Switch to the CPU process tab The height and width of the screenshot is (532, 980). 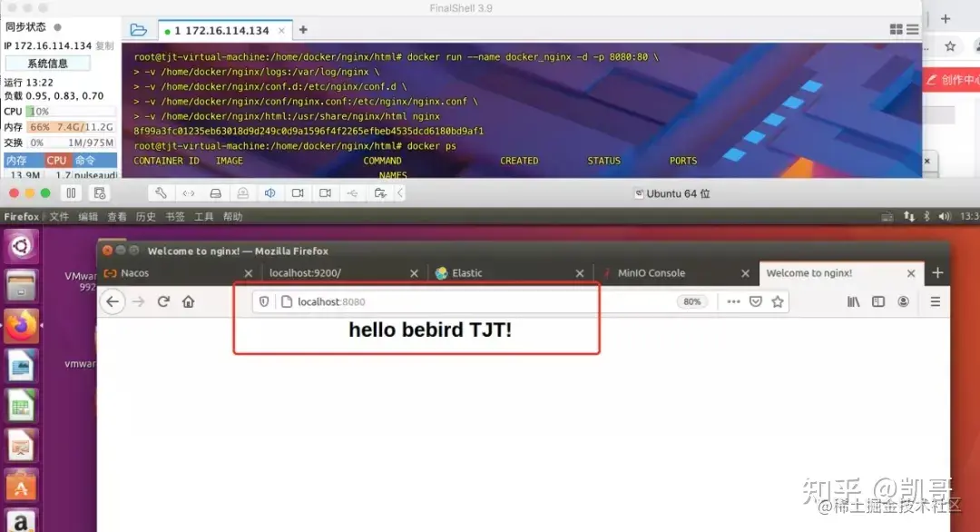coord(56,160)
